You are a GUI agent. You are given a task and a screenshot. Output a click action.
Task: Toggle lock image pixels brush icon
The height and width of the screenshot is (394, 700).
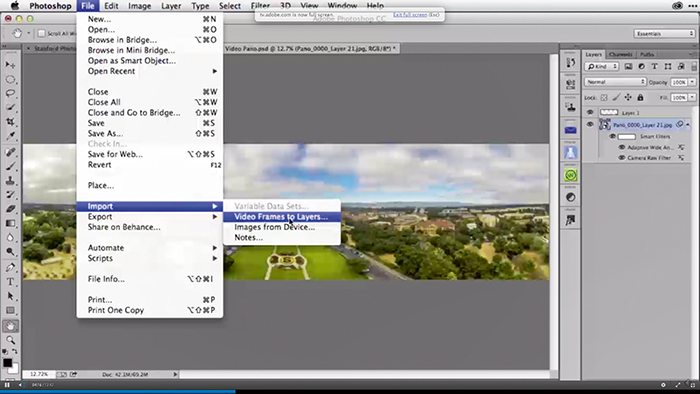[616, 97]
